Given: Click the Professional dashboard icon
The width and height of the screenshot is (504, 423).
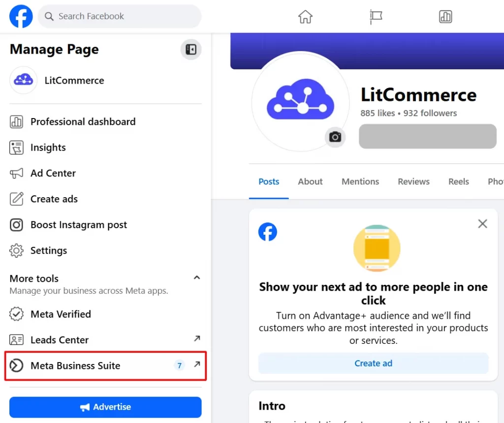Looking at the screenshot, I should click(16, 121).
